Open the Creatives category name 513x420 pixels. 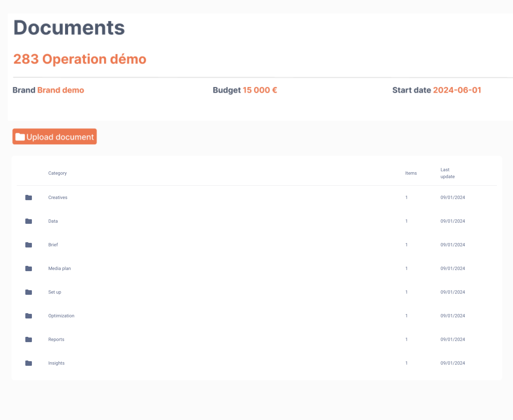coord(58,198)
